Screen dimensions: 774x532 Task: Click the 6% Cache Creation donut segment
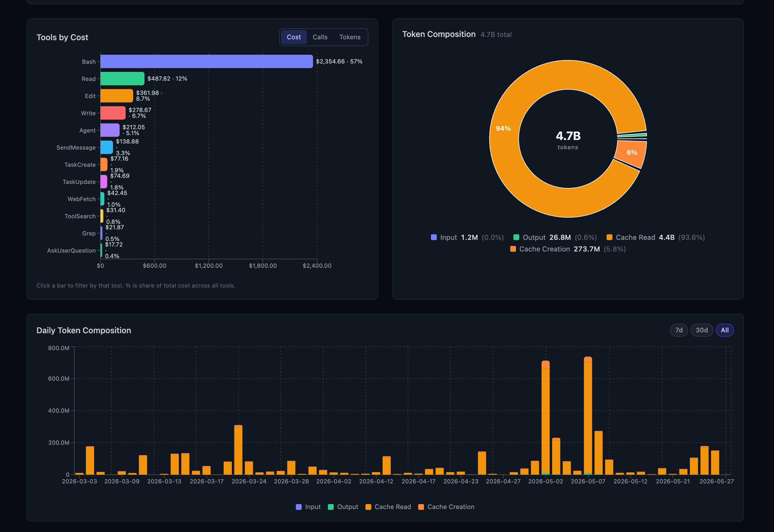pos(631,153)
